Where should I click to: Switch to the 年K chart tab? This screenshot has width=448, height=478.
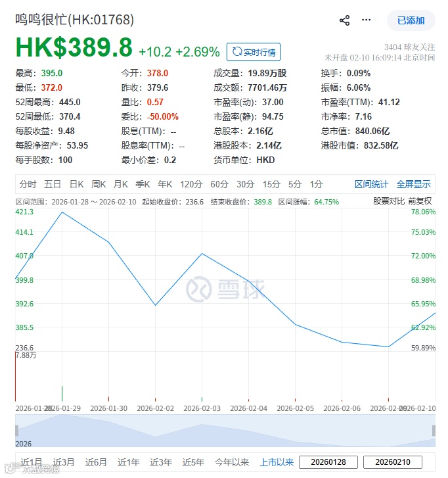[x=165, y=184]
